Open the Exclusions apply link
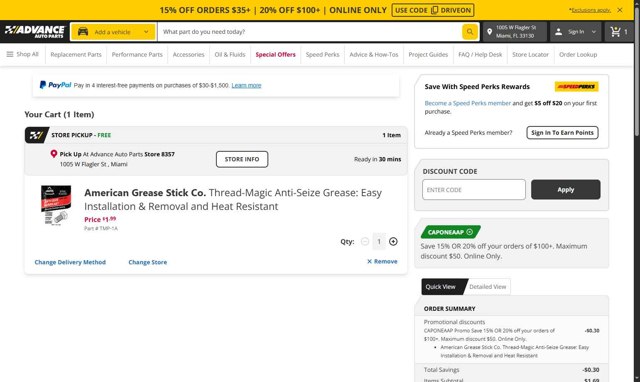The width and height of the screenshot is (640, 382). 590,10
